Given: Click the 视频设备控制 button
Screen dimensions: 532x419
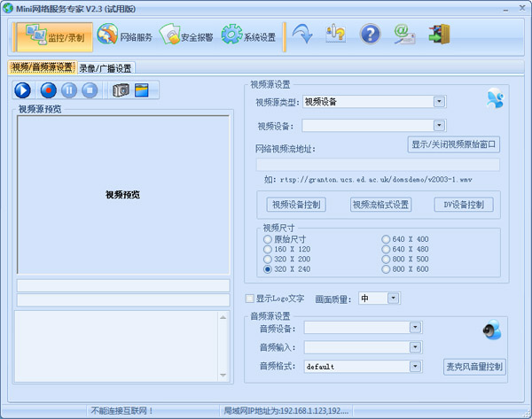Looking at the screenshot, I should [x=297, y=205].
